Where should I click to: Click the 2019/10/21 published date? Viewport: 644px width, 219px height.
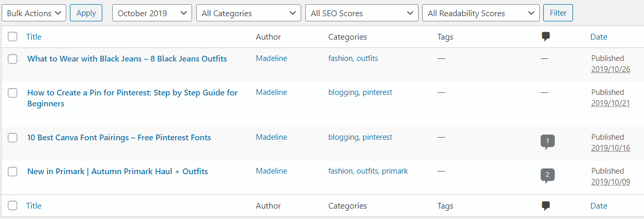click(x=611, y=103)
